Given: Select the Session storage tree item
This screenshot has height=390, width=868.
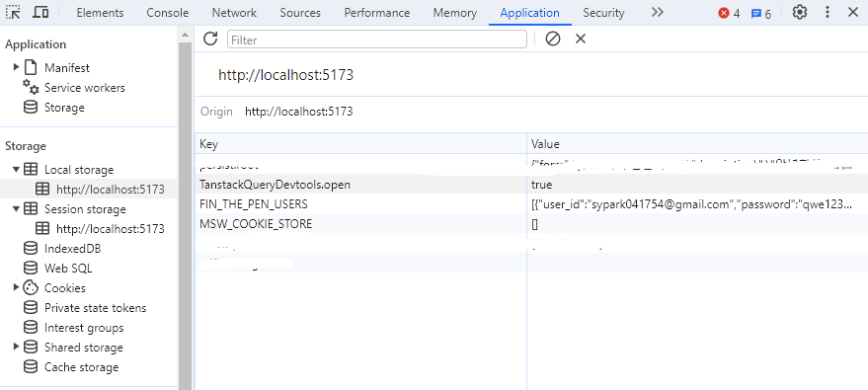Looking at the screenshot, I should point(85,209).
